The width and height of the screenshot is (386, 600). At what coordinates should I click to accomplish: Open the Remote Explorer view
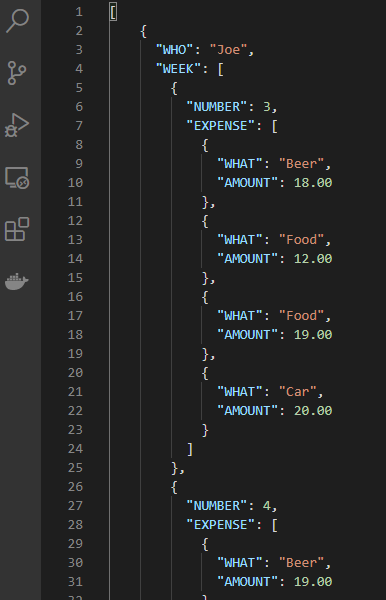[x=17, y=178]
